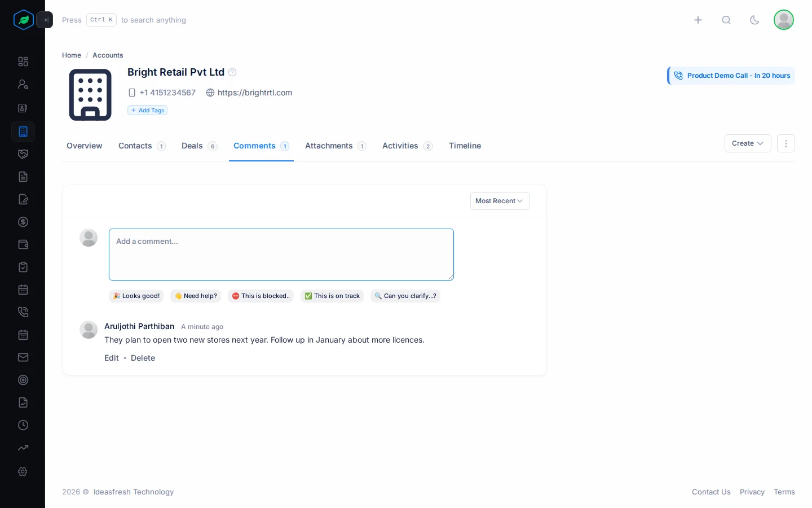Insert the 'This is blocked..' quick reply

(x=261, y=296)
